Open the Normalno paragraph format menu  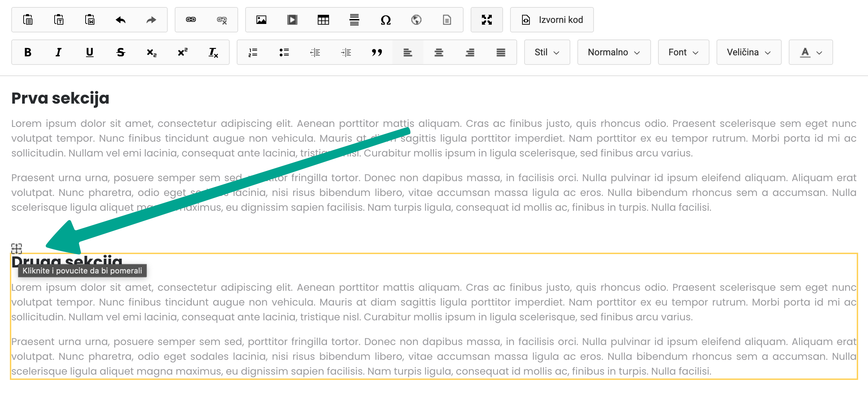[613, 52]
